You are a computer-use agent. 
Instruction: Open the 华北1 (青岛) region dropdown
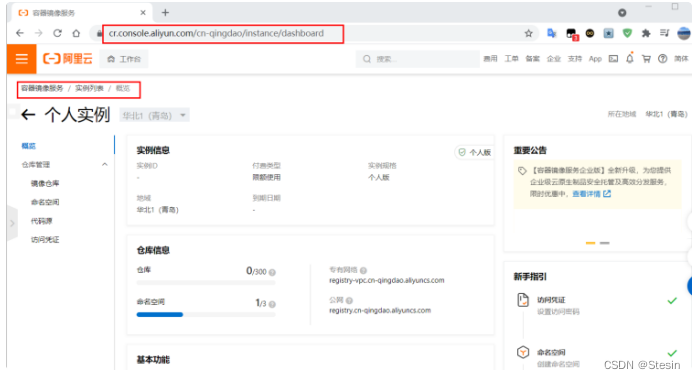(154, 116)
